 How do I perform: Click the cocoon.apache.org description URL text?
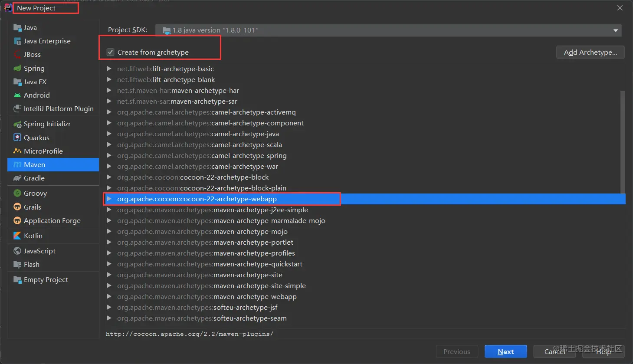[x=190, y=334]
